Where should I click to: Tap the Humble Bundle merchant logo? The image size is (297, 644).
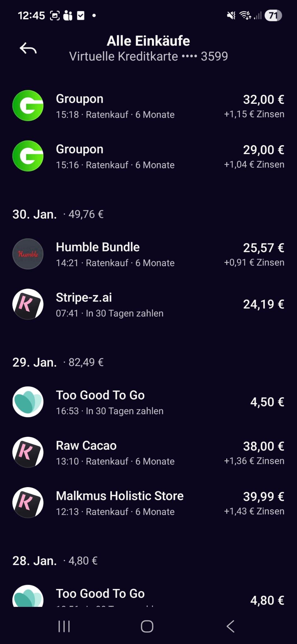pos(28,254)
